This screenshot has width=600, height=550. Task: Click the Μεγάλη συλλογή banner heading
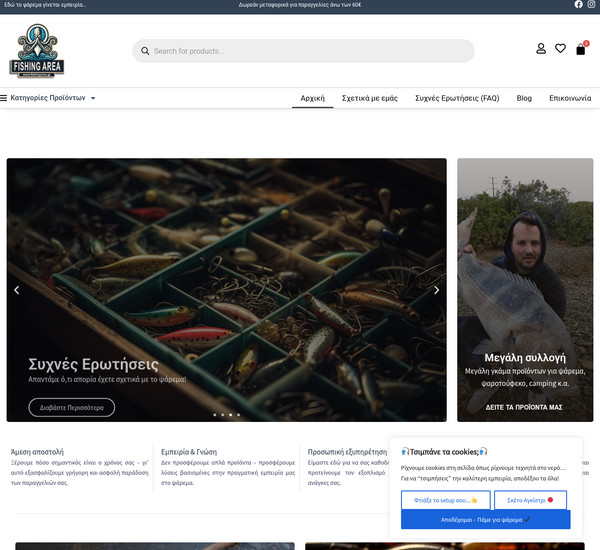[x=525, y=358]
